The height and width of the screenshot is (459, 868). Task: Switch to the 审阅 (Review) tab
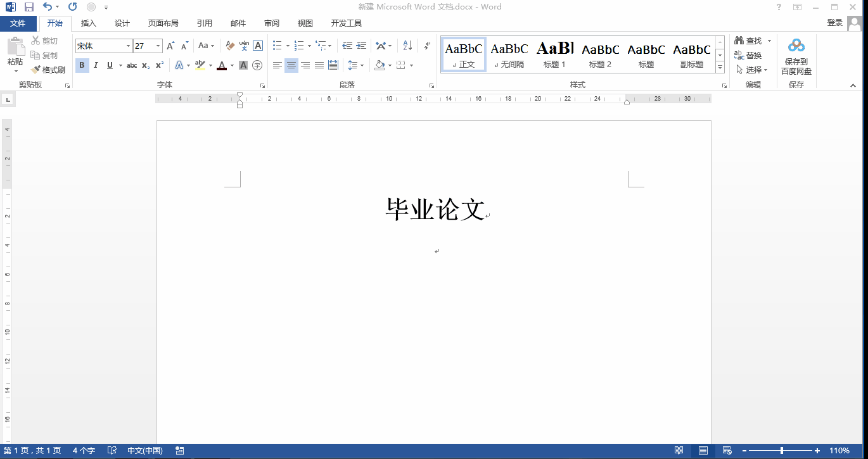(272, 23)
